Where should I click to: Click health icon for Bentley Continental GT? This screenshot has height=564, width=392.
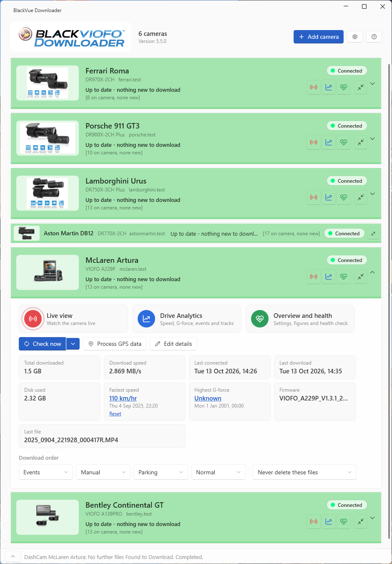tap(344, 521)
